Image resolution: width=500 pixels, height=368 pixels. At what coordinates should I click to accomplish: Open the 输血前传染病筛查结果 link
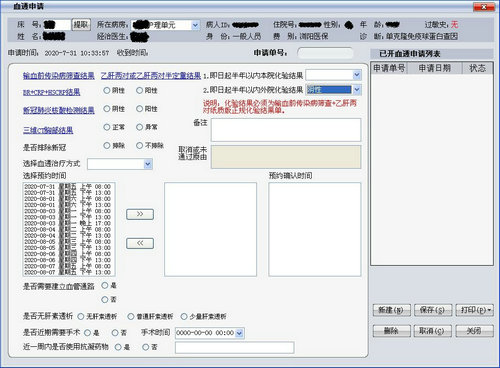coord(59,76)
